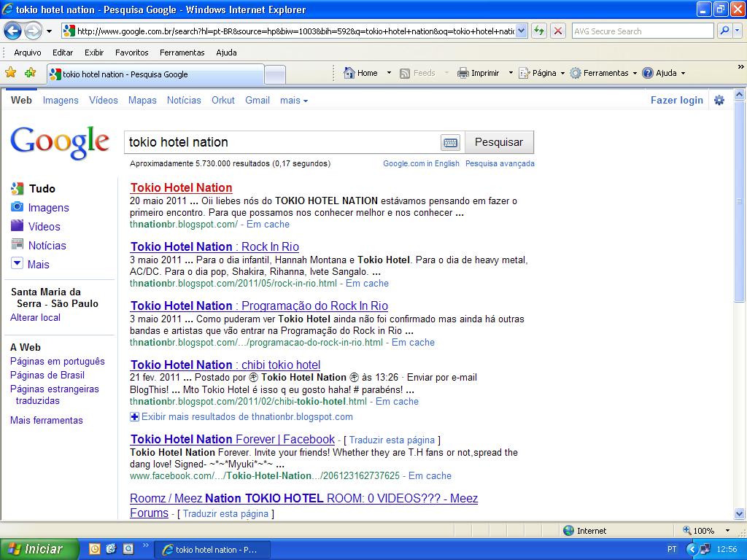The image size is (747, 560).
Task: Open Pesquisa avançada link
Action: [x=500, y=163]
